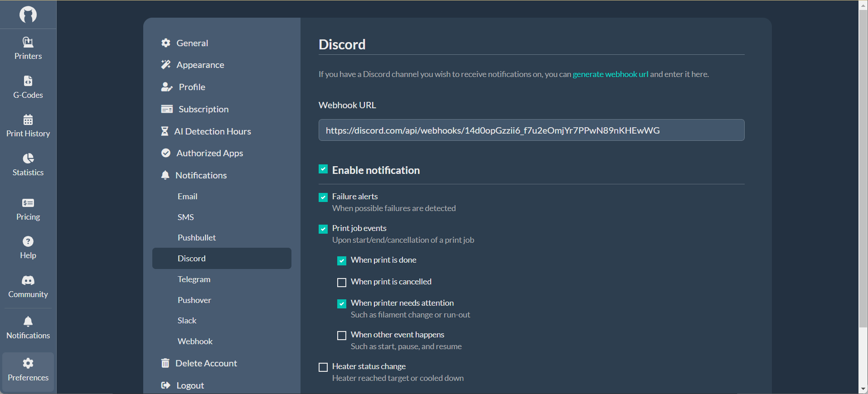This screenshot has height=394, width=868.
Task: Click scrollbar down arrow
Action: [x=863, y=389]
